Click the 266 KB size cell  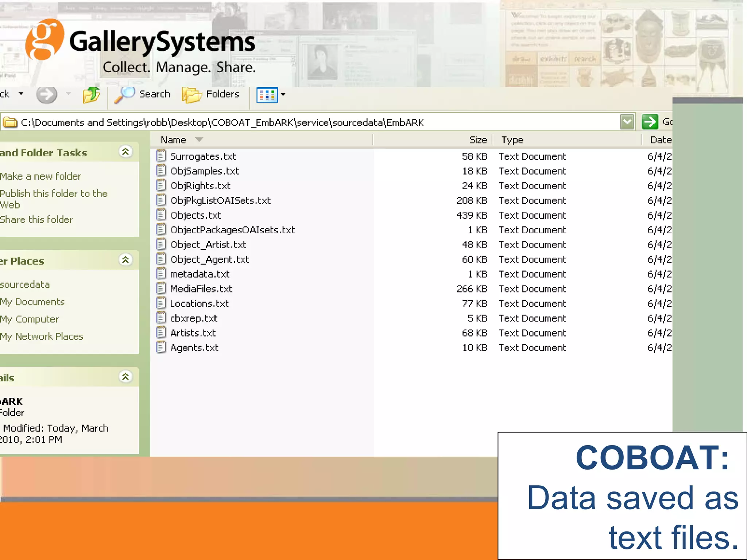472,289
